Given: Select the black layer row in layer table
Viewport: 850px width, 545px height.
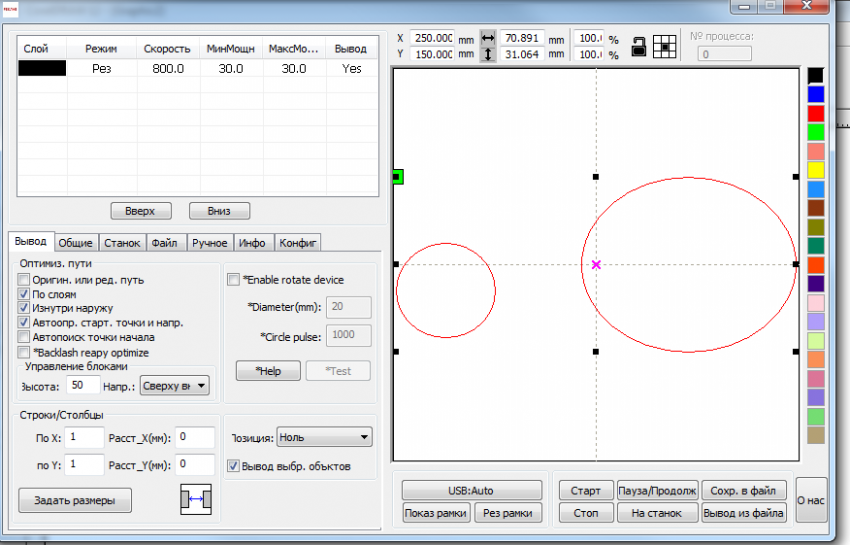Looking at the screenshot, I should pos(42,68).
